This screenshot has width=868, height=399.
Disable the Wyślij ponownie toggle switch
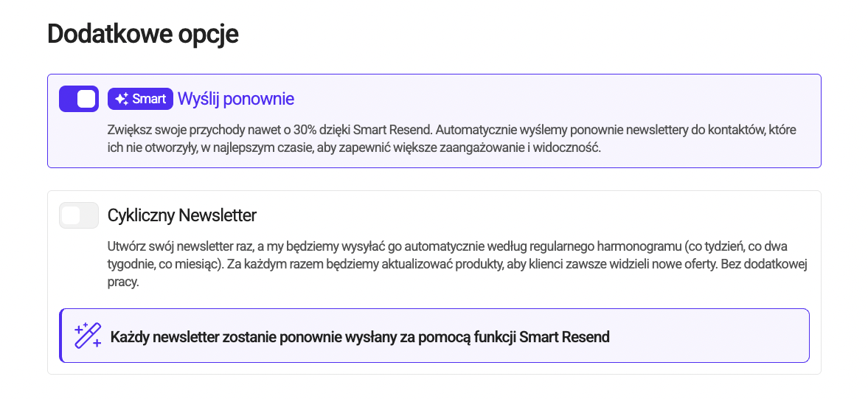[x=79, y=99]
